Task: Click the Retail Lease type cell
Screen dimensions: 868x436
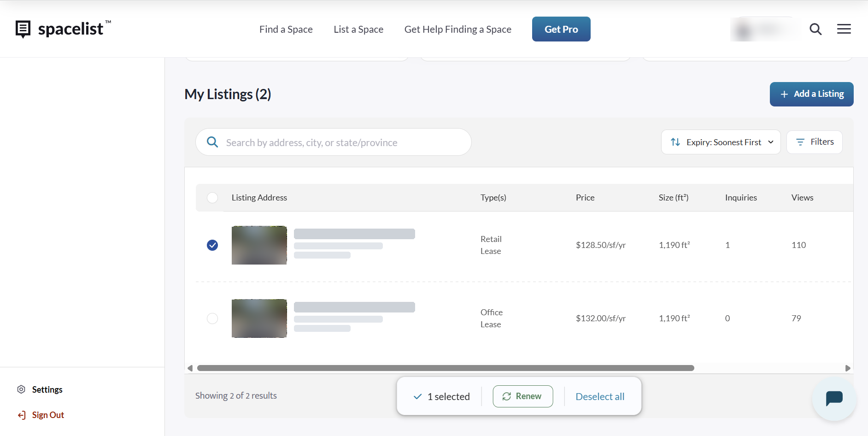Action: point(491,245)
